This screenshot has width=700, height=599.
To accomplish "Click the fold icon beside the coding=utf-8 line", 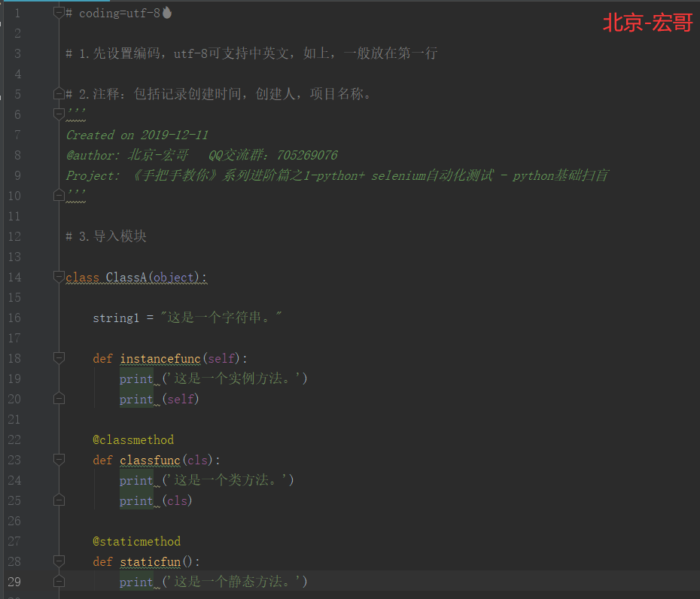I will click(59, 13).
